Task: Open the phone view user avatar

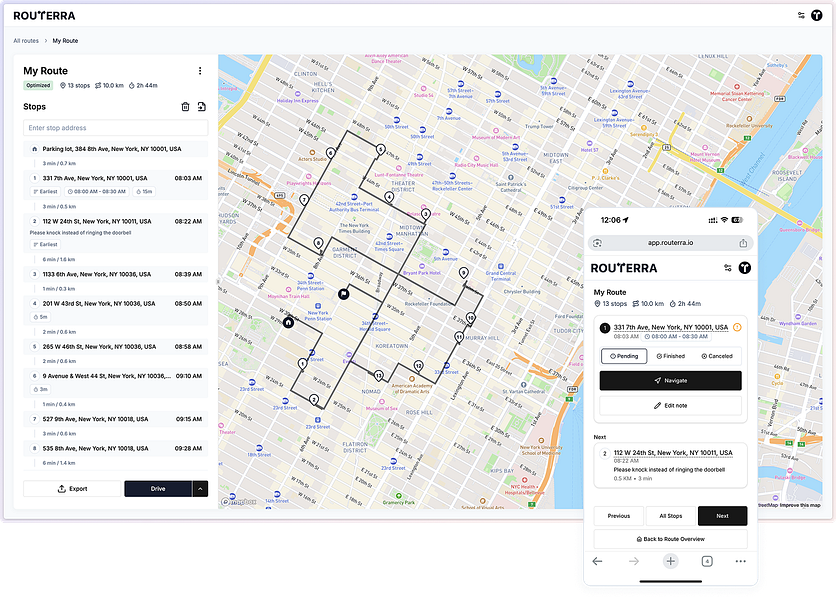Action: (x=745, y=268)
